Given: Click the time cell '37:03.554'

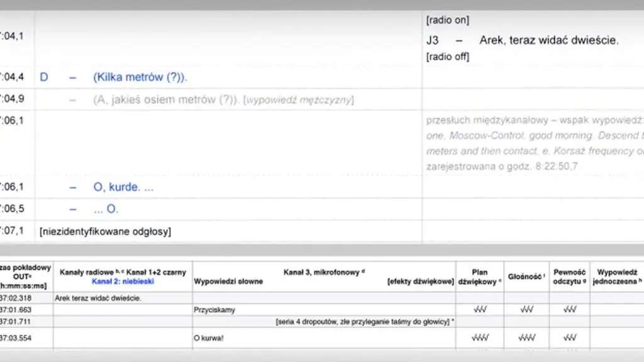Looking at the screenshot, I should pyautogui.click(x=16, y=337).
